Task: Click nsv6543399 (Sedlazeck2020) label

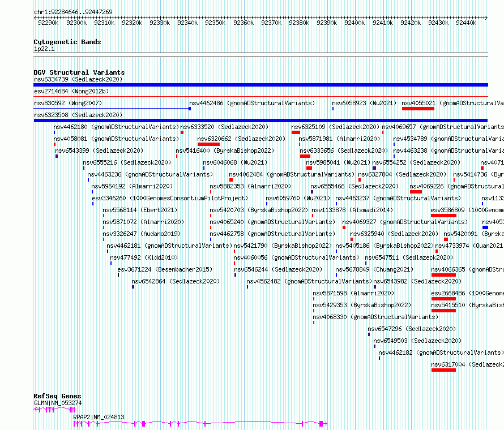Action: [x=99, y=150]
